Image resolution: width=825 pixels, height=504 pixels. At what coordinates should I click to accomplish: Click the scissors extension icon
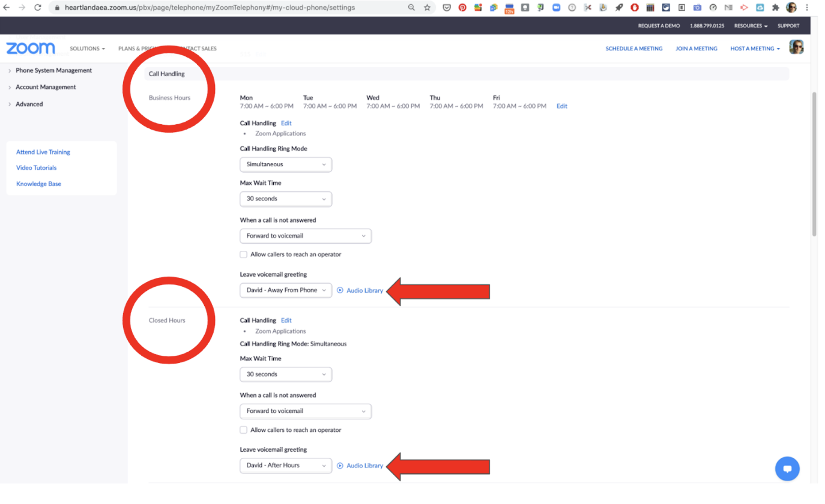point(588,8)
